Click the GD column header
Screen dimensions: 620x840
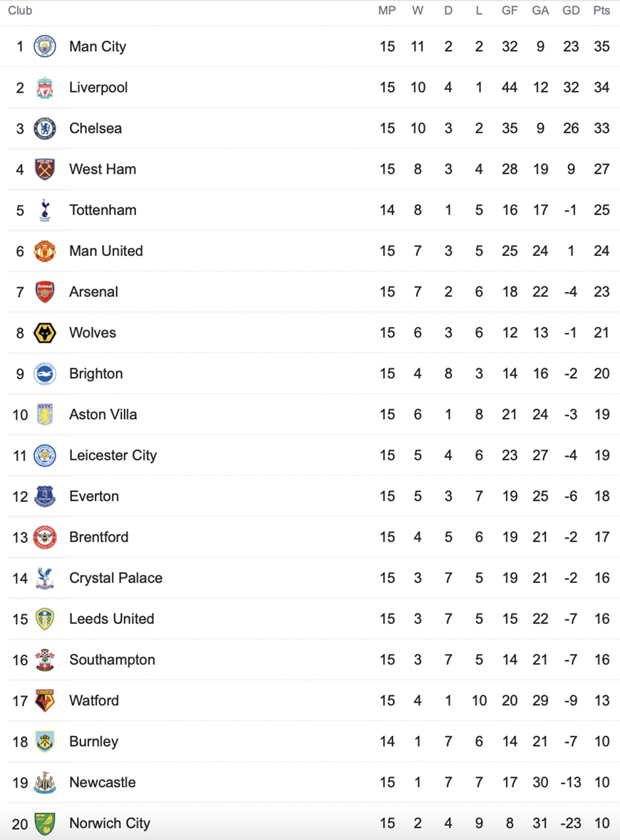pyautogui.click(x=571, y=11)
